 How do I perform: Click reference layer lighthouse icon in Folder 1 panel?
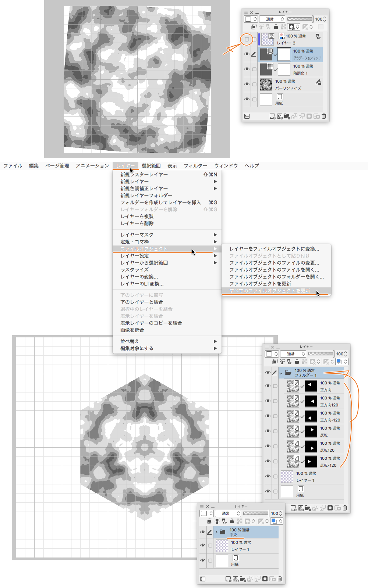tap(282, 362)
